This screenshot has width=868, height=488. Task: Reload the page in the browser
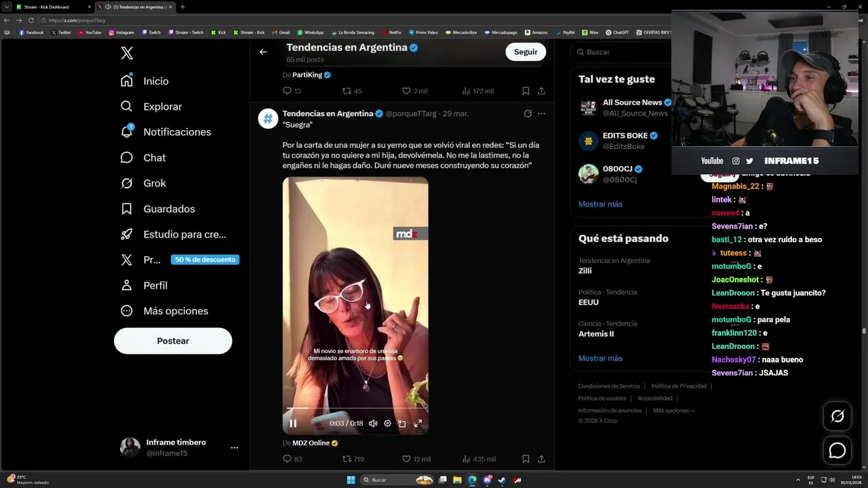pos(30,20)
